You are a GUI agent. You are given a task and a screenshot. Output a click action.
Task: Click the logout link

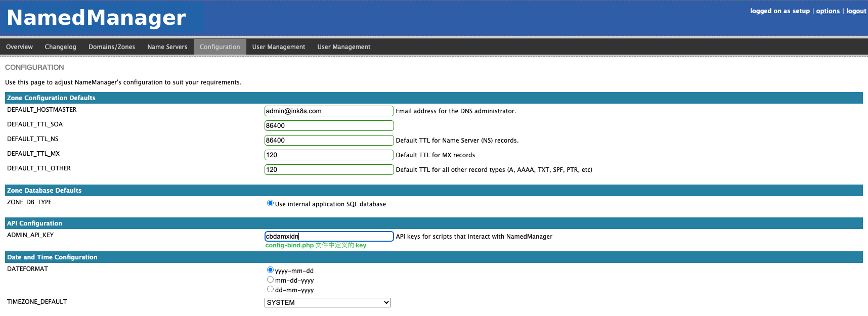[856, 11]
